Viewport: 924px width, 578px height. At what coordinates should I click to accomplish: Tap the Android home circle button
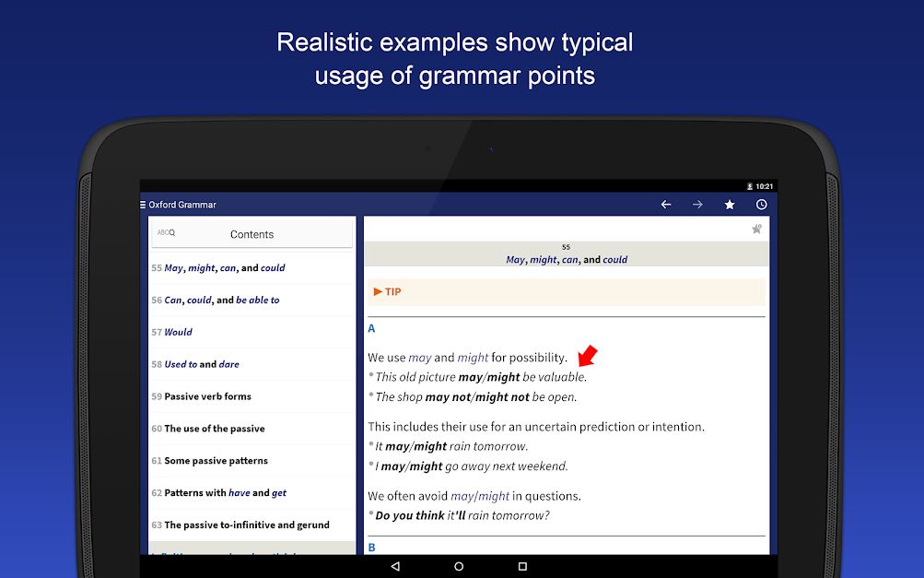pyautogui.click(x=459, y=566)
